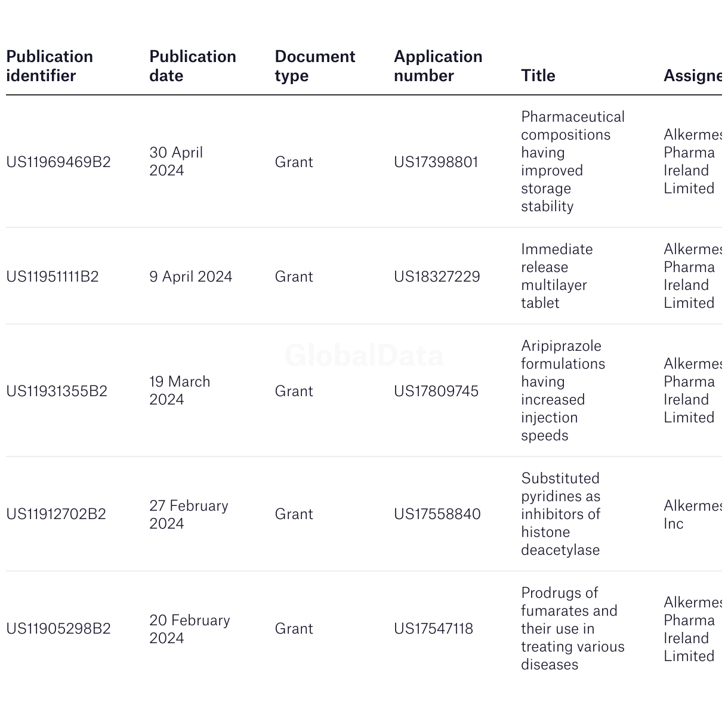The width and height of the screenshot is (728, 710).
Task: Select application number US17558840
Action: point(437,514)
